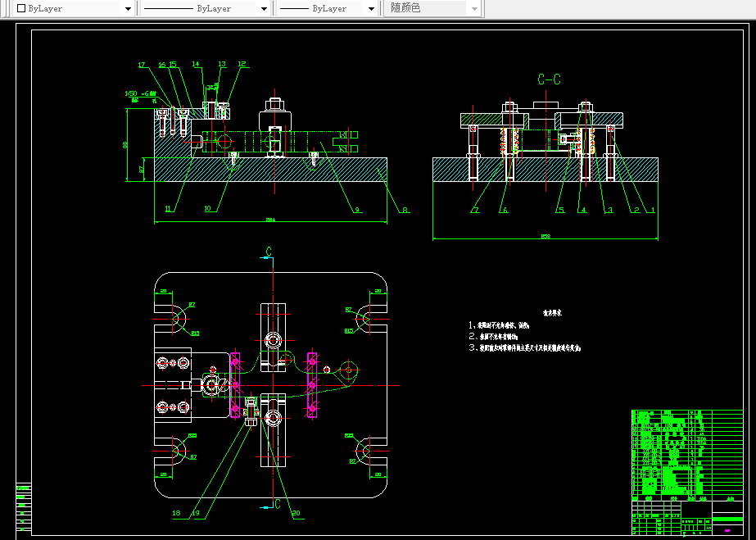
Task: Select part number 18 label
Action: (176, 513)
